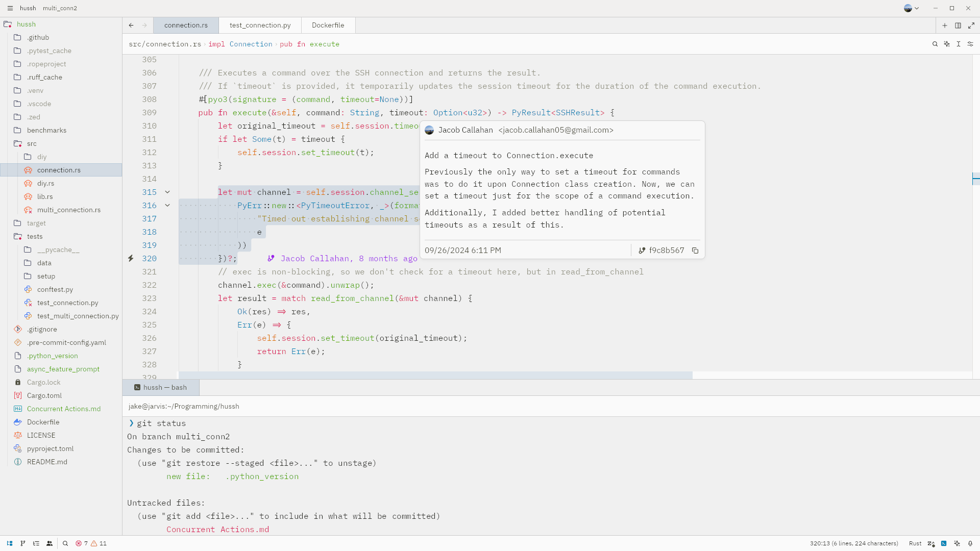Copy commit hash f9c8b567

pyautogui.click(x=695, y=251)
